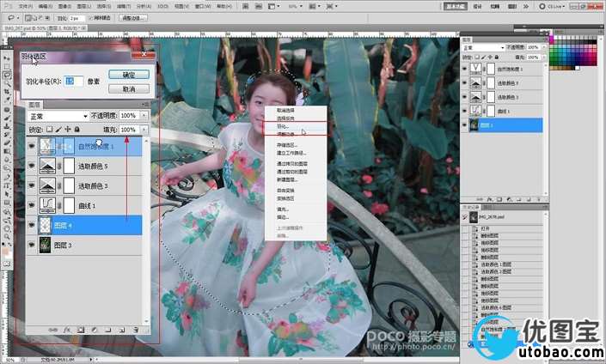Toggle visibility of 自然饱和度 1 in enlarged panel
Viewport: 606px width, 364px height.
(32, 146)
